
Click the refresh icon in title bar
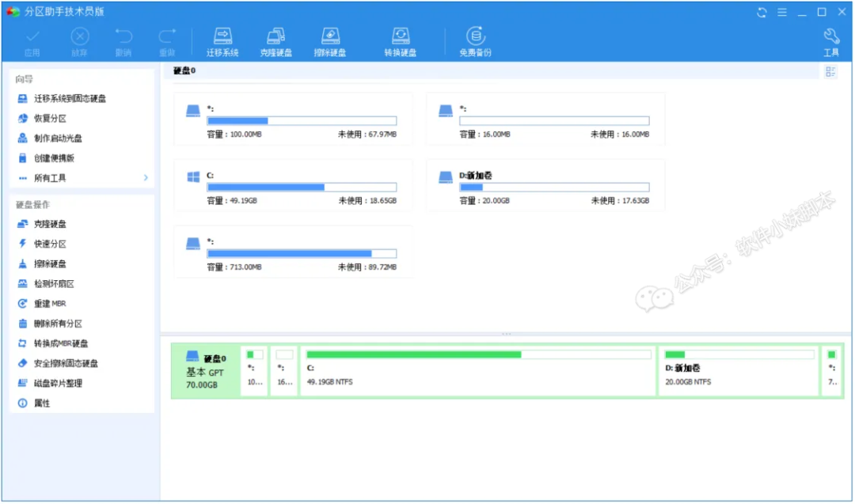click(762, 12)
